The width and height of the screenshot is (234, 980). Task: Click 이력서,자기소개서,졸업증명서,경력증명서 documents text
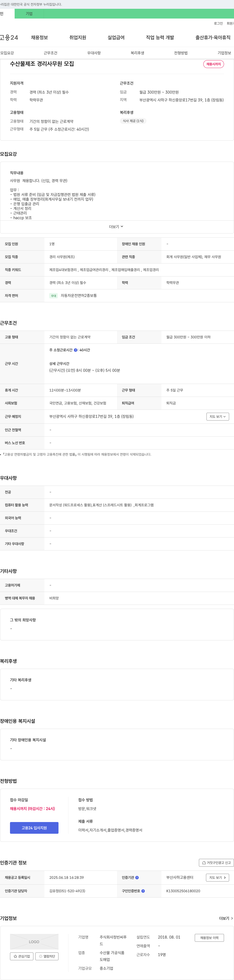coord(110,830)
